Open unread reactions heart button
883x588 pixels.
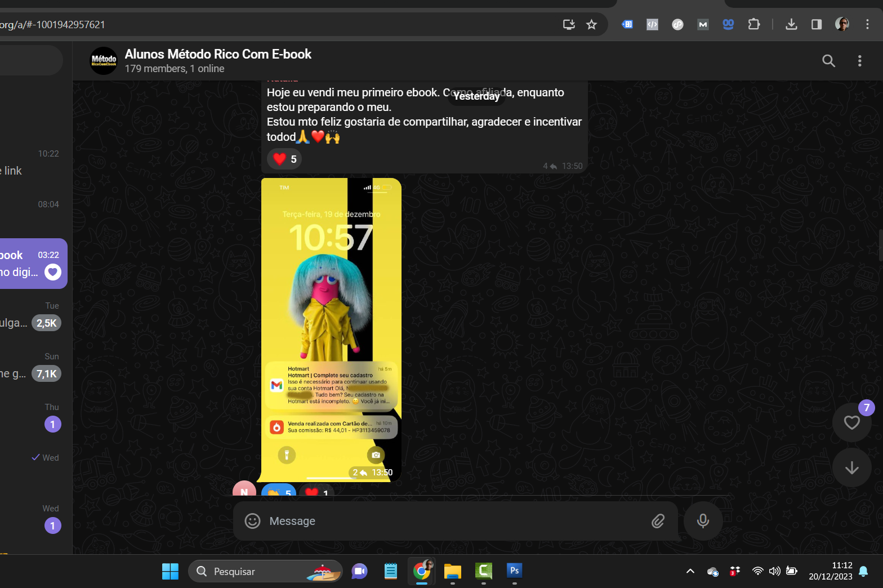coord(851,422)
